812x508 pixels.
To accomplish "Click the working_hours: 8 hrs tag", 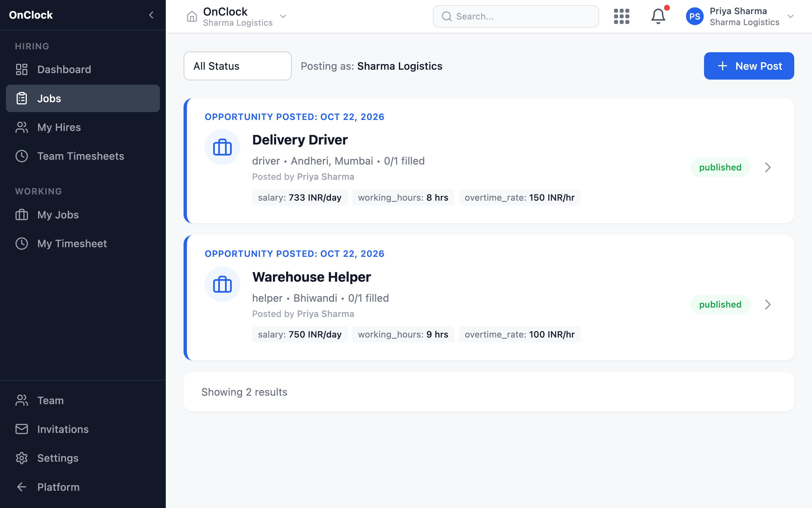I will 403,198.
